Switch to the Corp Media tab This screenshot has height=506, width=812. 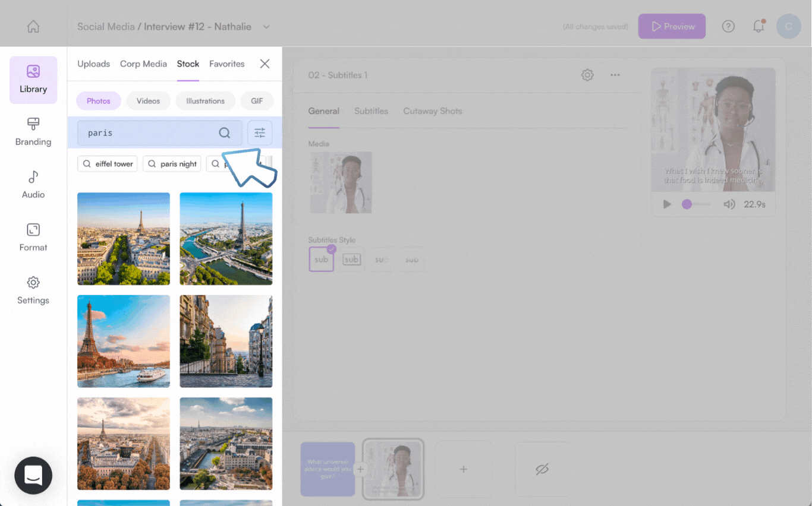pos(143,64)
